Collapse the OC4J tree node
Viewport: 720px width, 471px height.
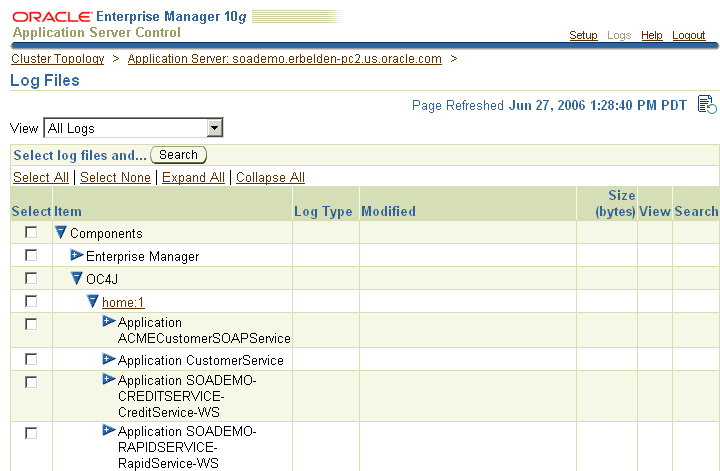coord(77,278)
